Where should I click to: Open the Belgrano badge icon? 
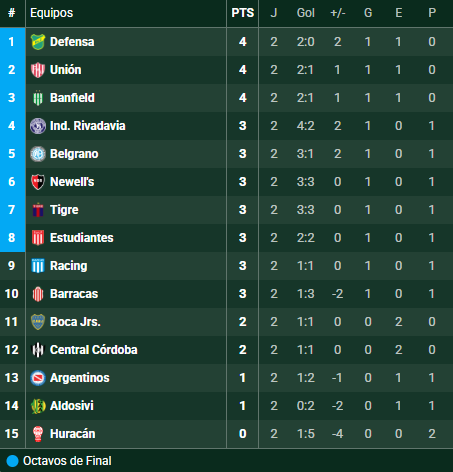[38, 154]
